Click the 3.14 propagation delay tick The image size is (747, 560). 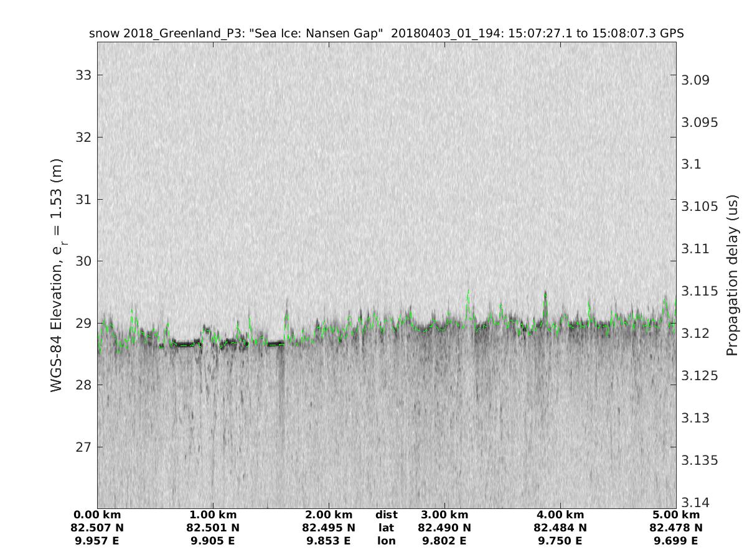point(695,502)
